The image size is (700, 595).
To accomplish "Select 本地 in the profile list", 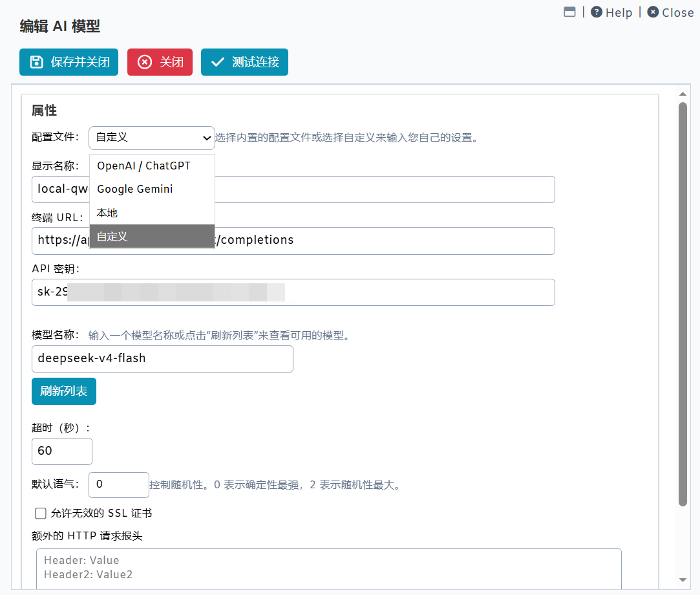I will 153,213.
